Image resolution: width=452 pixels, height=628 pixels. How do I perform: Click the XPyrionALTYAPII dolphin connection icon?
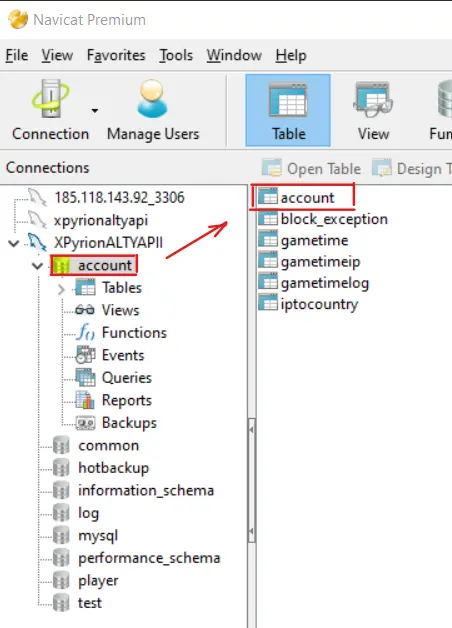point(37,242)
